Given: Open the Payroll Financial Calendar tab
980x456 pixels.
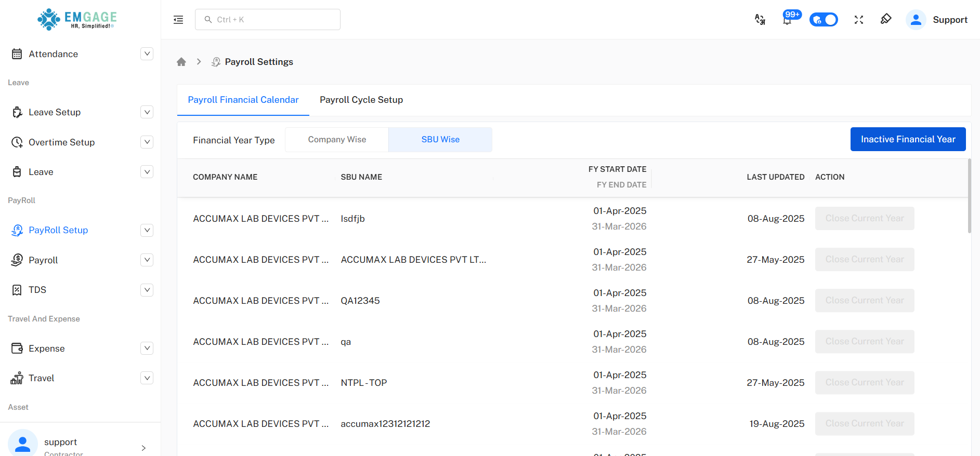Looking at the screenshot, I should coord(243,100).
